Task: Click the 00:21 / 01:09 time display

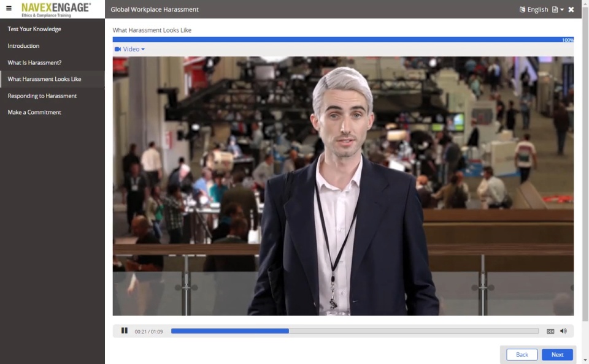Action: click(x=148, y=332)
